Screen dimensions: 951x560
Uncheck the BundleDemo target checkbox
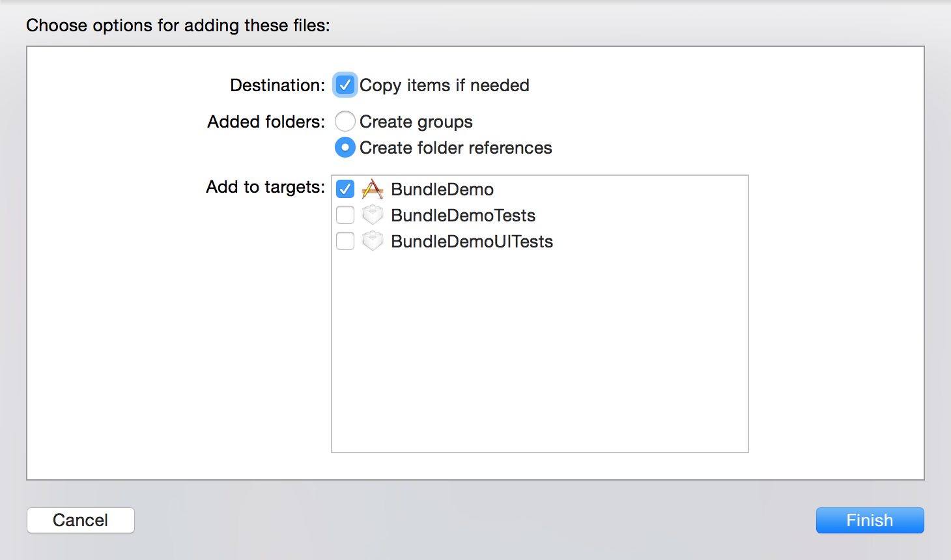(x=345, y=189)
